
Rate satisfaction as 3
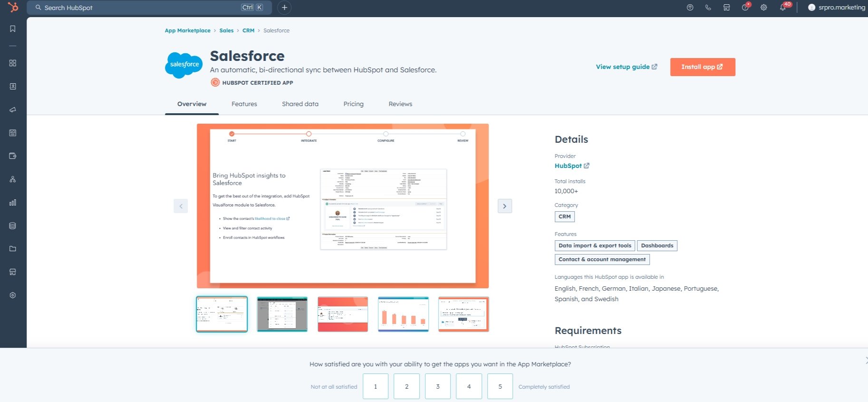pos(438,386)
